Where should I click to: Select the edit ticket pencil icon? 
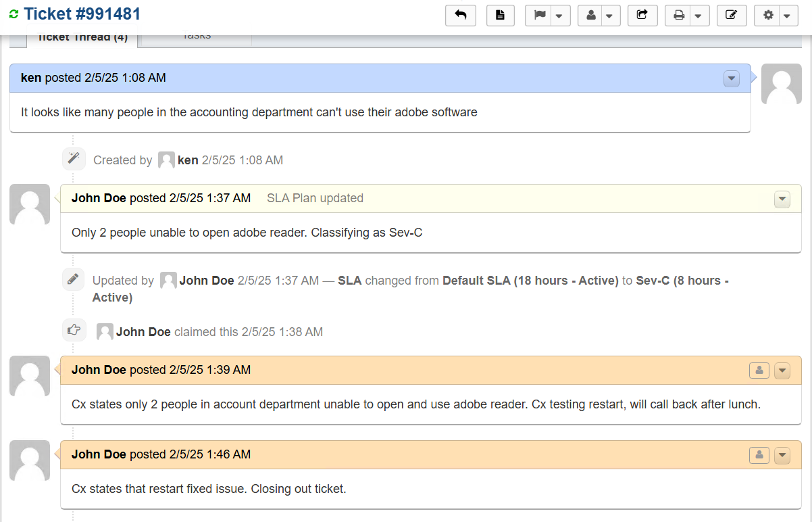tap(732, 15)
